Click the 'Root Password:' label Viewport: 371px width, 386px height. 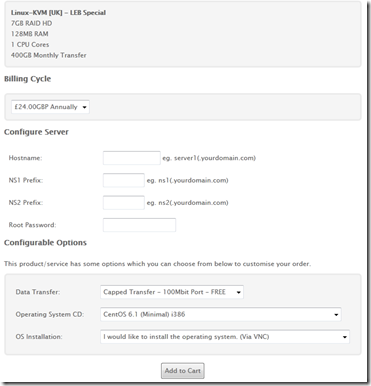[x=32, y=225]
